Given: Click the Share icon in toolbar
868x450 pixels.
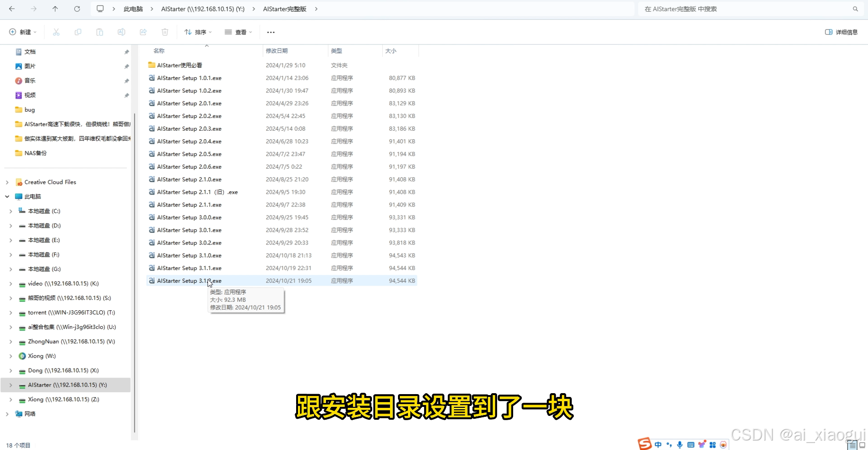Looking at the screenshot, I should pyautogui.click(x=143, y=32).
